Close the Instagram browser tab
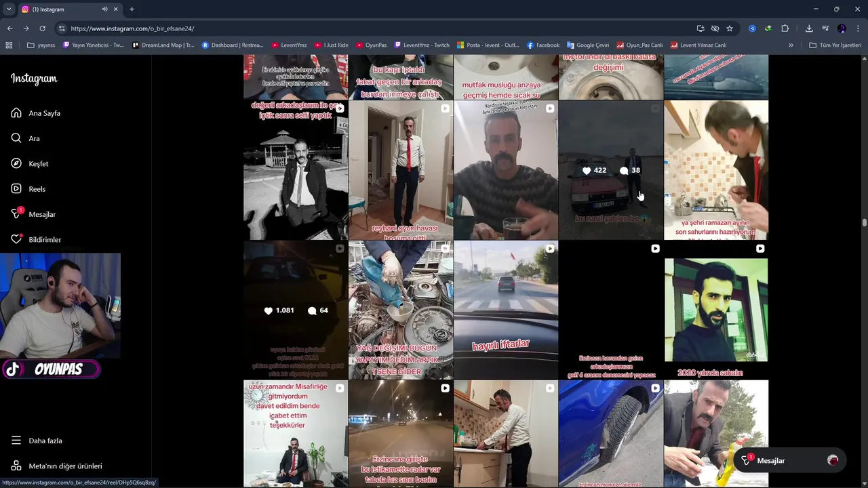Screen dimensions: 868x488 (115, 9)
